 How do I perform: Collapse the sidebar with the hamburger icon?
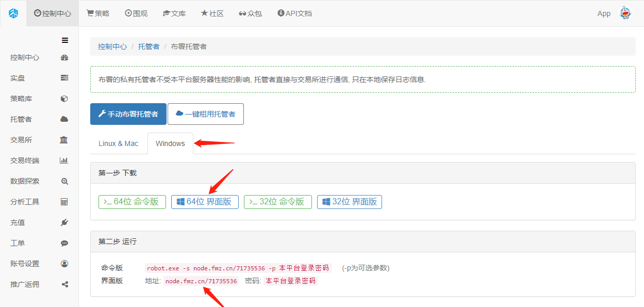pos(65,40)
